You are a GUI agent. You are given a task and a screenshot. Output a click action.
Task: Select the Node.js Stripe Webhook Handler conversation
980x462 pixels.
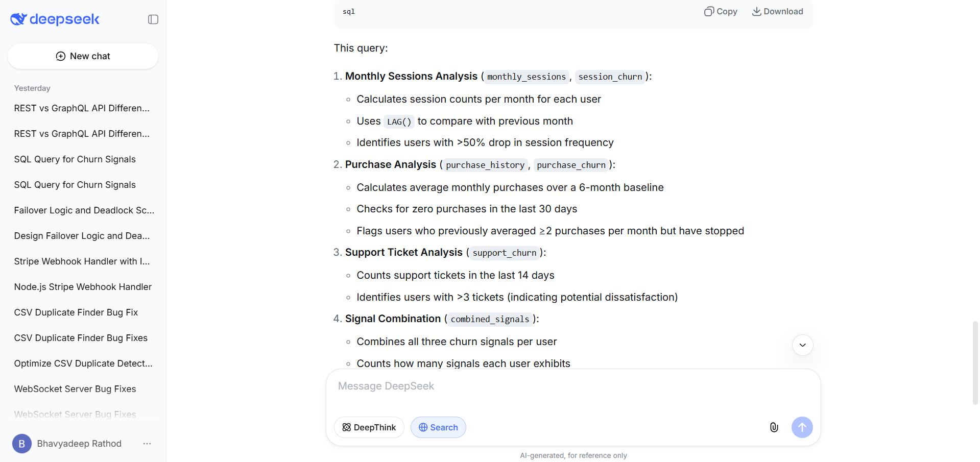tap(83, 286)
